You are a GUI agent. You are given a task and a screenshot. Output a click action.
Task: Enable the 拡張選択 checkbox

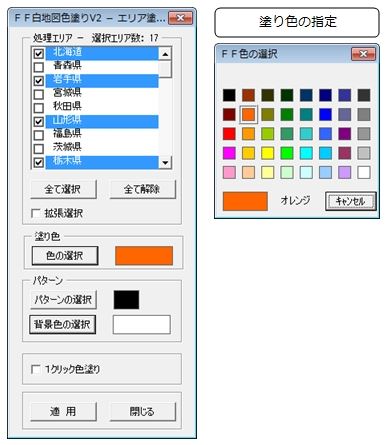click(36, 213)
